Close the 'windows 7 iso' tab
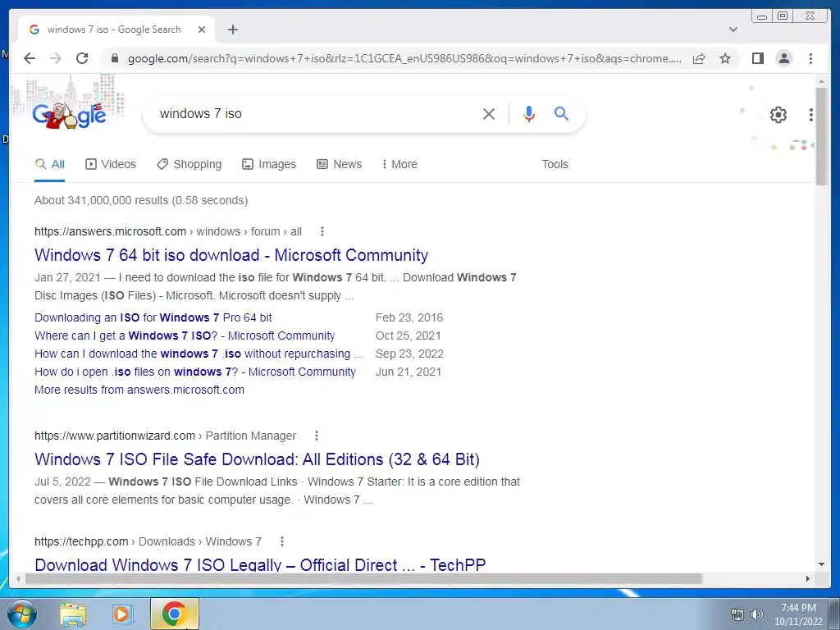Viewport: 840px width, 630px height. [x=202, y=30]
